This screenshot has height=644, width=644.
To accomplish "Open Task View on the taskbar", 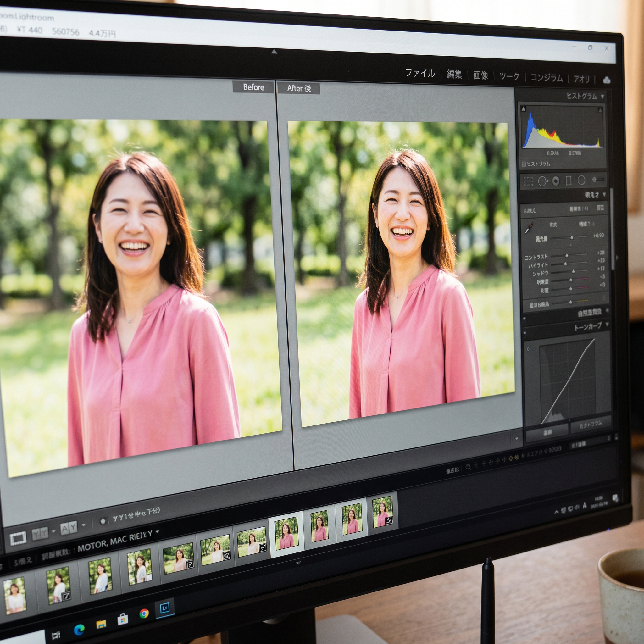I will click(56, 635).
